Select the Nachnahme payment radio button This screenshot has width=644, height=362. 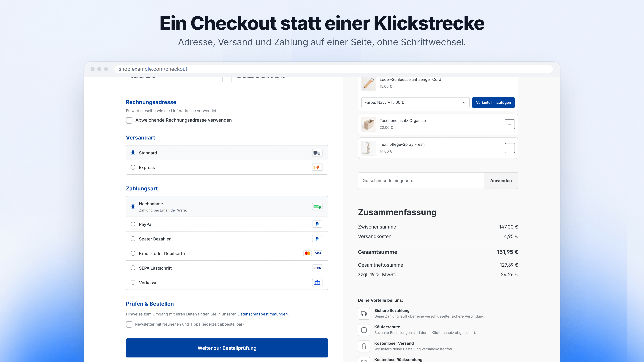tap(133, 207)
